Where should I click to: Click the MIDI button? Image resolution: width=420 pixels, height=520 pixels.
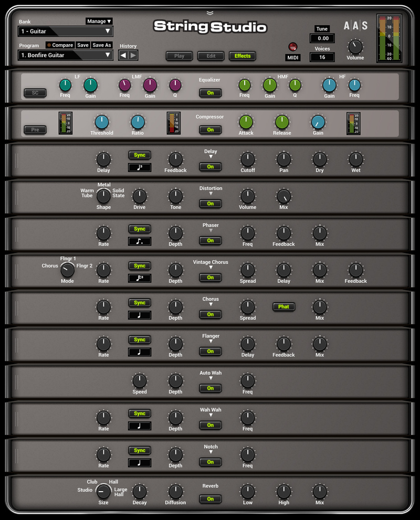pos(292,58)
